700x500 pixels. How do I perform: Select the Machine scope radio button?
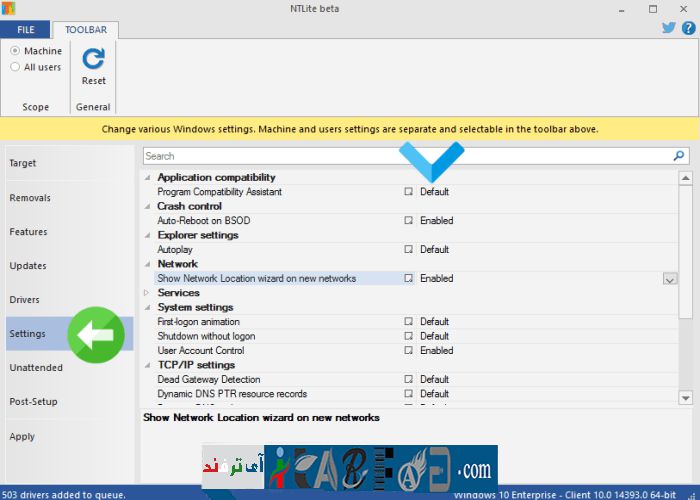[x=15, y=51]
